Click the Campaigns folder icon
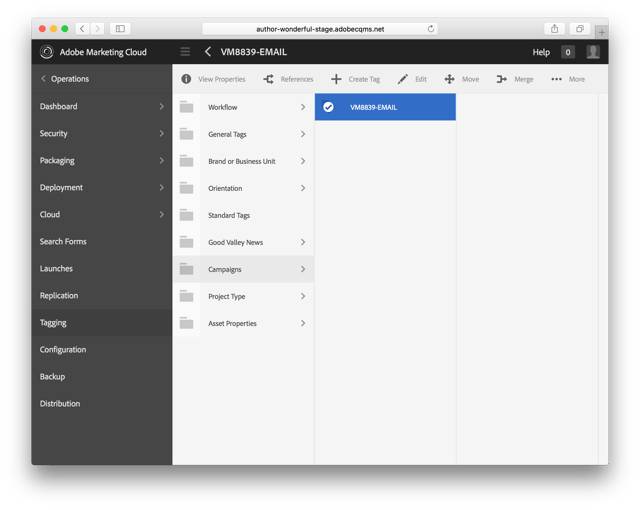This screenshot has height=510, width=640. tap(187, 269)
